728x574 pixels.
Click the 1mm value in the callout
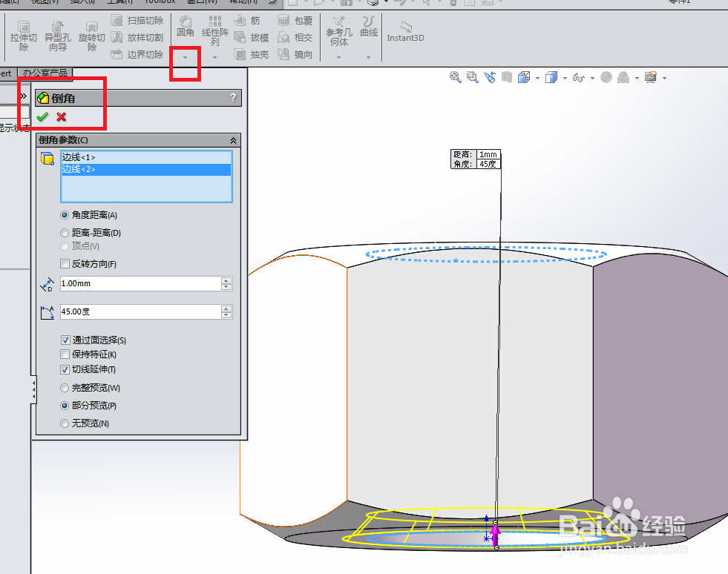click(x=488, y=154)
